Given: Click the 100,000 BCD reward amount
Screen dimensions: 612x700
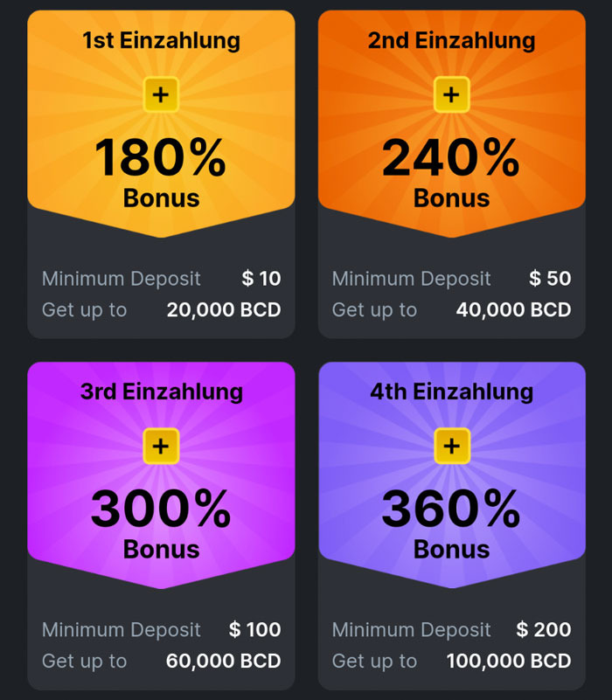Looking at the screenshot, I should pyautogui.click(x=509, y=662).
